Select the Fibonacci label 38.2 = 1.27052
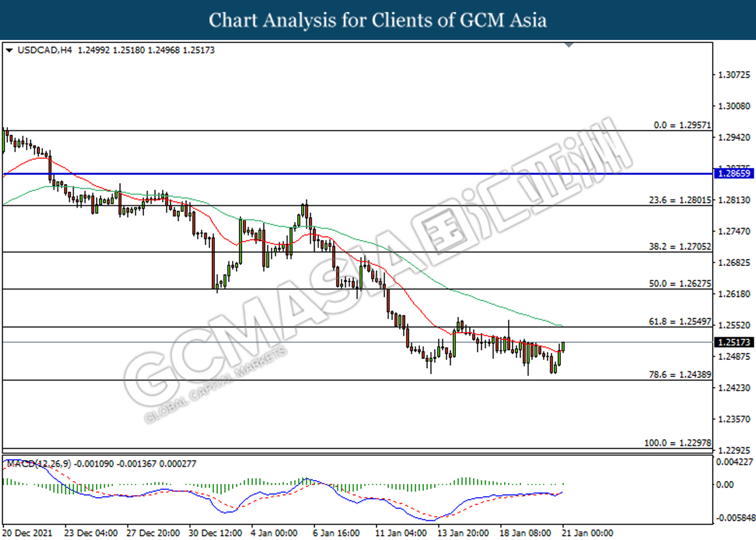The height and width of the screenshot is (540, 756). click(680, 246)
